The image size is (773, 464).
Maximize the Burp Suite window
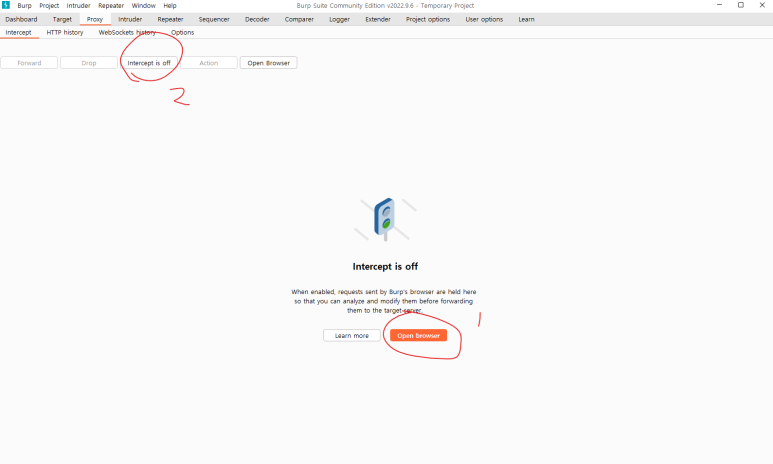tap(740, 5)
